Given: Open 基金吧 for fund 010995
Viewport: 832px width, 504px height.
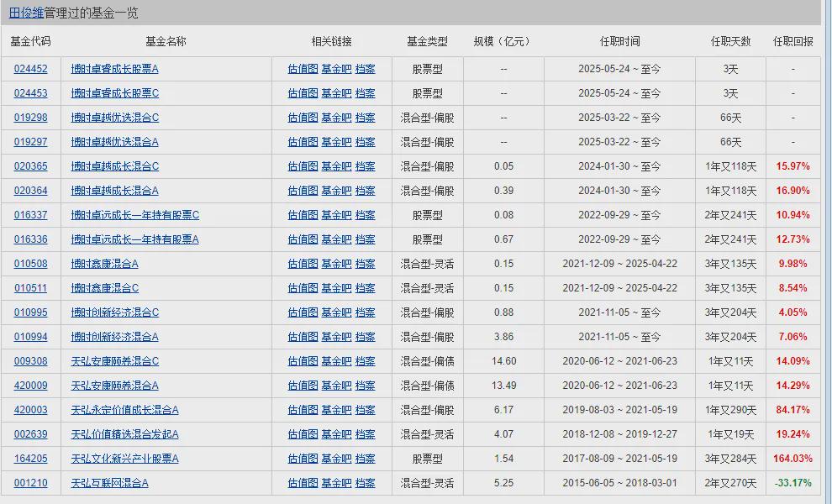Looking at the screenshot, I should pyautogui.click(x=336, y=312).
